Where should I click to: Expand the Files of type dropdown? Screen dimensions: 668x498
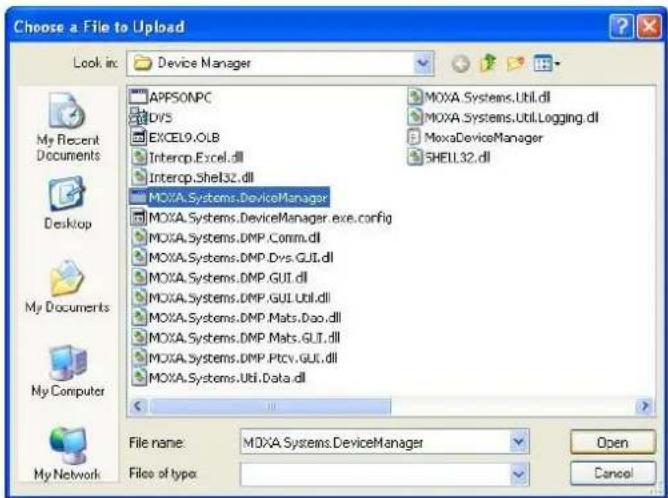pos(518,474)
